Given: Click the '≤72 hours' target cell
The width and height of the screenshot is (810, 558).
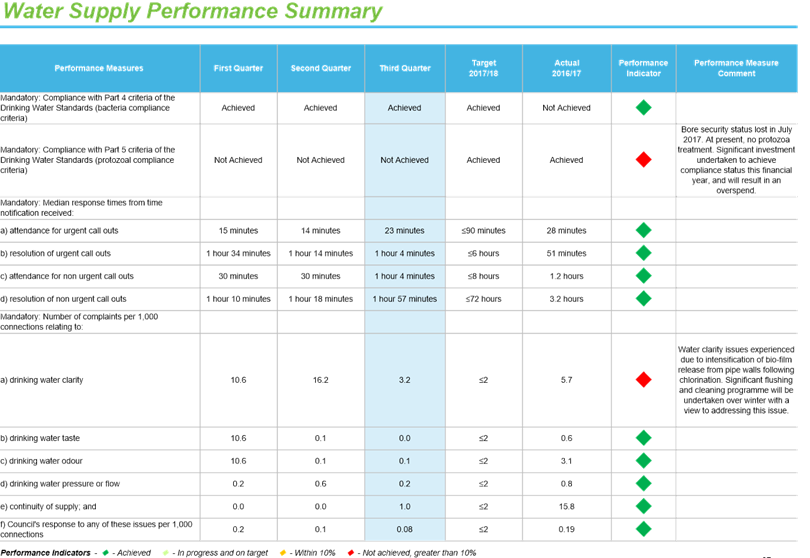Looking at the screenshot, I should click(x=484, y=299).
